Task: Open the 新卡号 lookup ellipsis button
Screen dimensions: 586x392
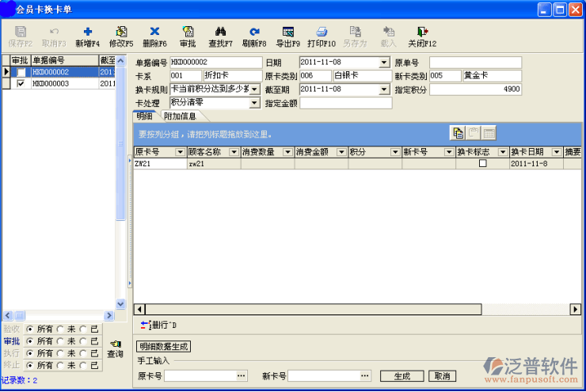Action: tap(365, 375)
